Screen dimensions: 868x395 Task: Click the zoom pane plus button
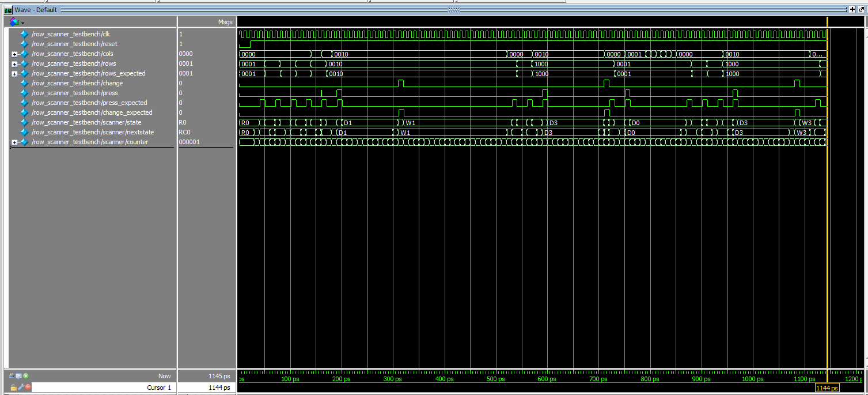click(852, 10)
